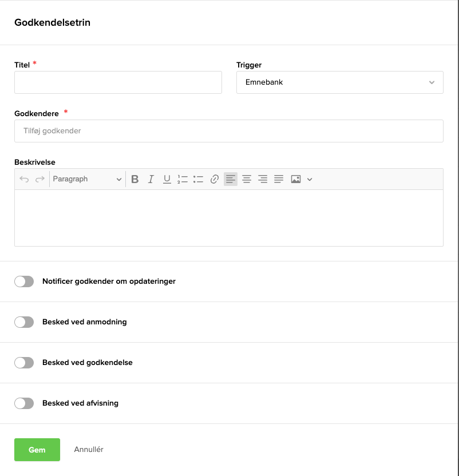Viewport: 459px width, 476px height.
Task: Open the Trigger dropdown showing Emnebank
Action: pos(339,82)
